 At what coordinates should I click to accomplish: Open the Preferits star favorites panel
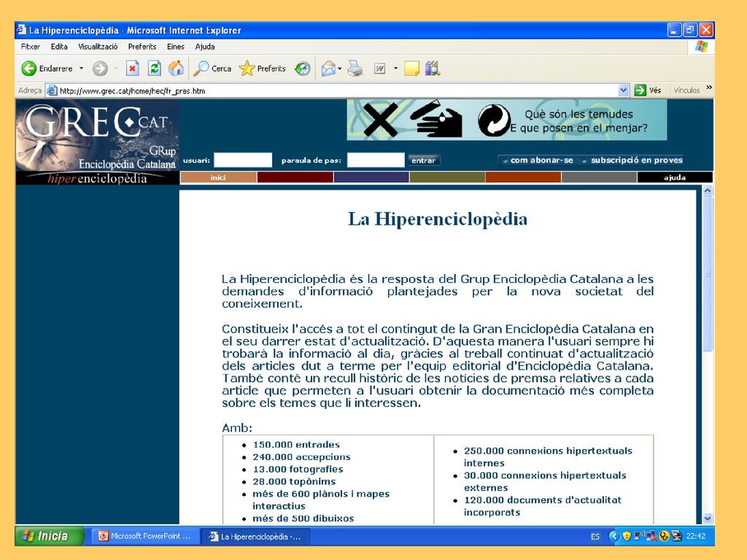click(263, 69)
